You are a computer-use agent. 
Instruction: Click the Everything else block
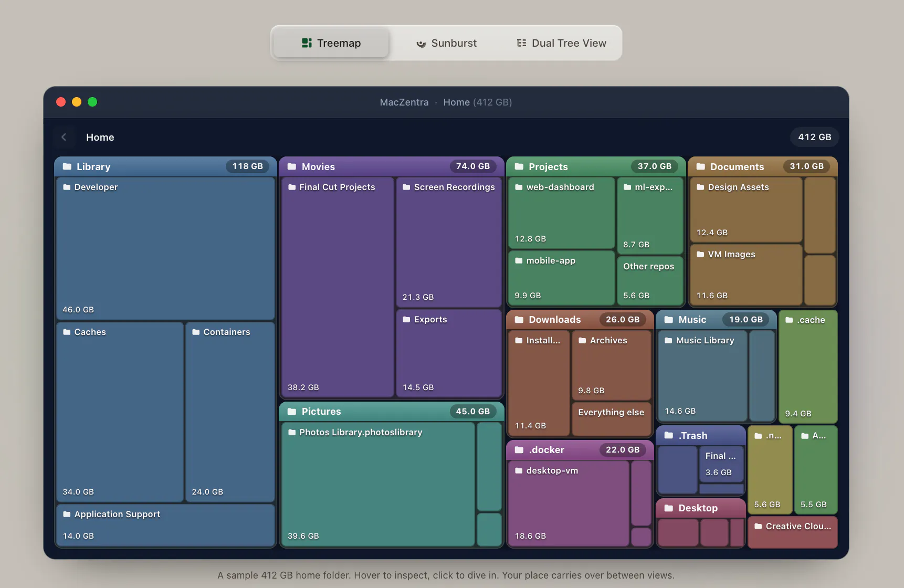tap(612, 419)
